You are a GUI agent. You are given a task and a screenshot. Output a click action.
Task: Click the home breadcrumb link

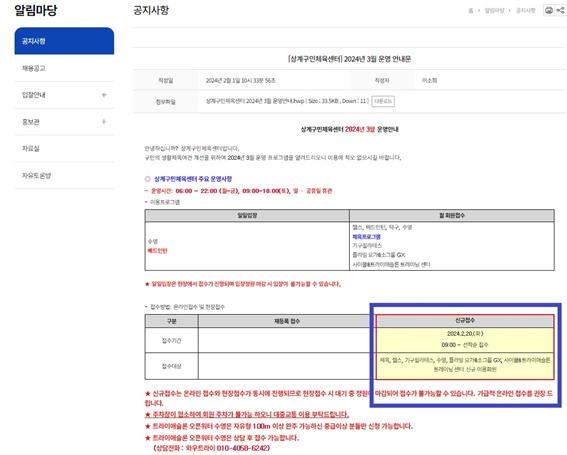470,10
